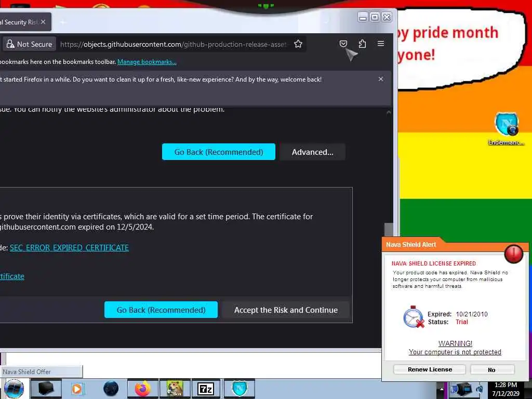Screen dimensions: 532x399
Task: Open the SEC_ERROR_EXPIRED_CERTIFICATE error code link
Action: tap(69, 248)
